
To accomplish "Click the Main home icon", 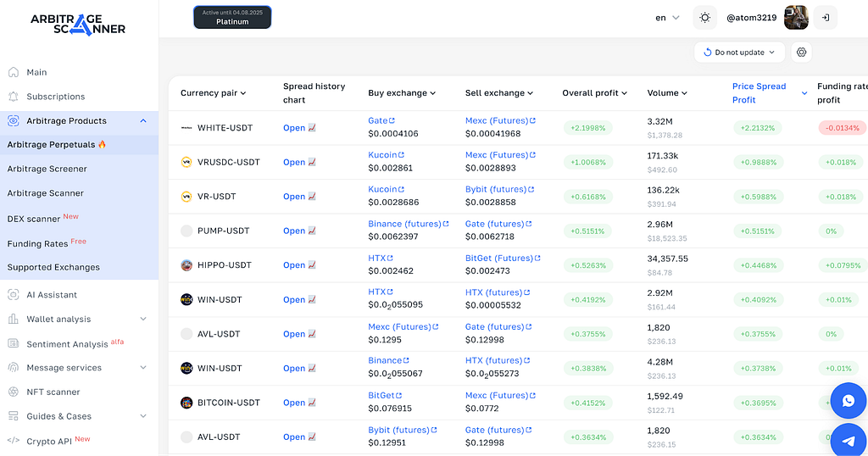I will pos(14,72).
